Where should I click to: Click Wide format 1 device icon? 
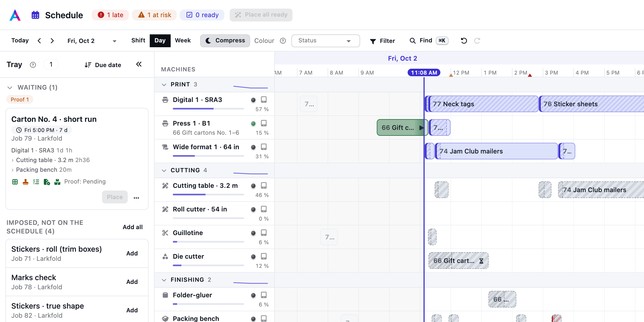(264, 147)
